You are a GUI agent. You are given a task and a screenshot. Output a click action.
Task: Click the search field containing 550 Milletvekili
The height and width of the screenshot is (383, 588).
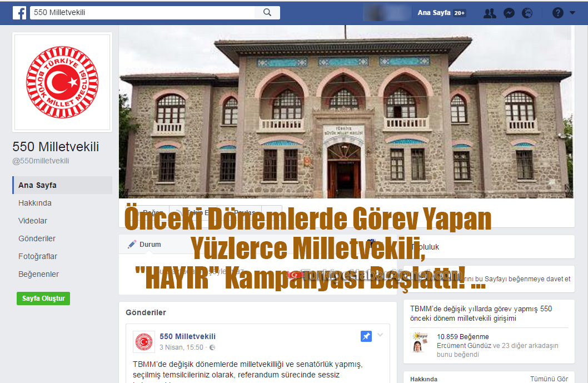[143, 12]
